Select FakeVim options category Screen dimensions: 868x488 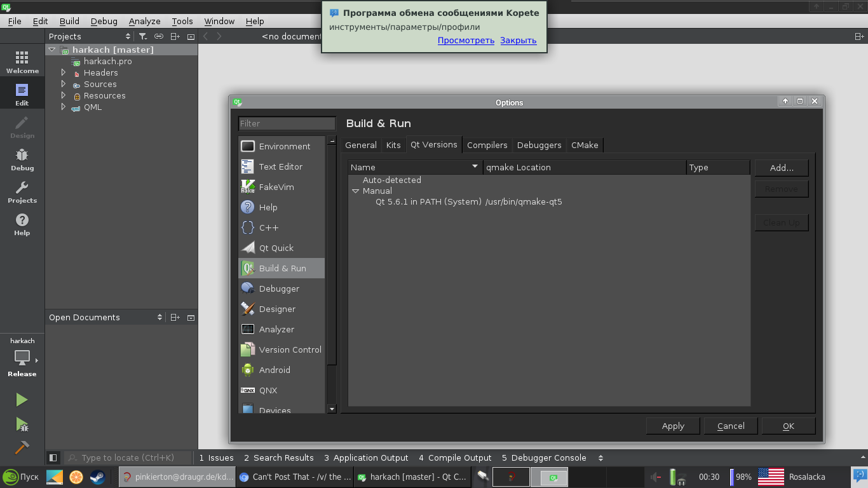(281, 187)
